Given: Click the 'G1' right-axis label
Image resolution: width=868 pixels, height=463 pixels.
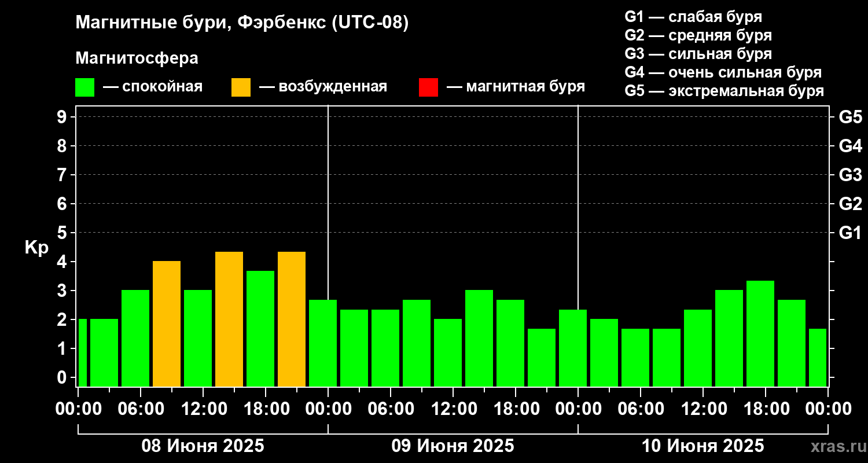Looking at the screenshot, I should [850, 233].
